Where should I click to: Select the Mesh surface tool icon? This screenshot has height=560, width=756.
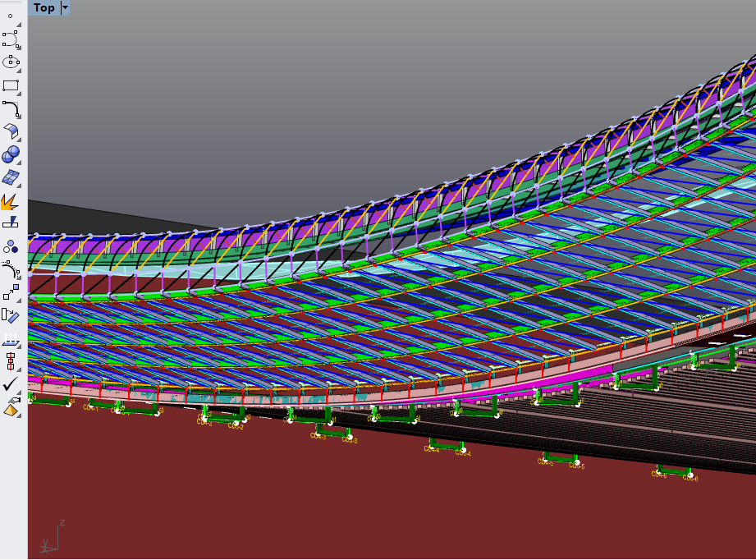pos(11,177)
